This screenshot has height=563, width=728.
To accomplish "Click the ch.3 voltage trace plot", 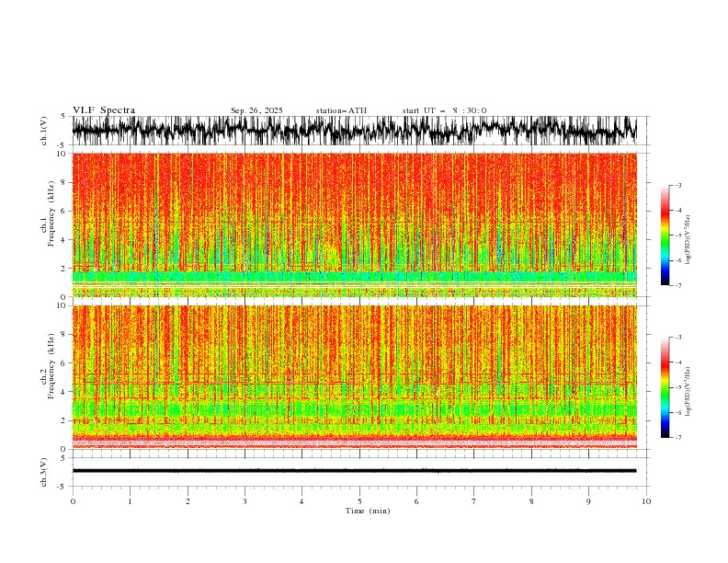I will [x=354, y=472].
